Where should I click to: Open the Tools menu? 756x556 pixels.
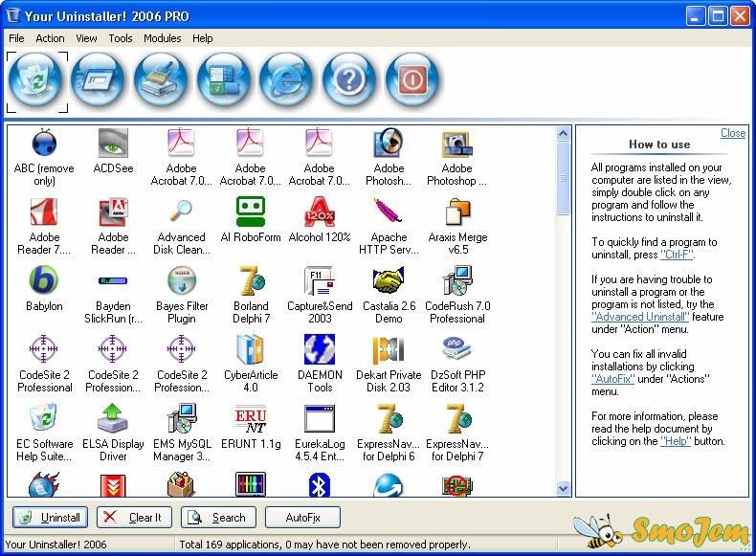tap(120, 38)
